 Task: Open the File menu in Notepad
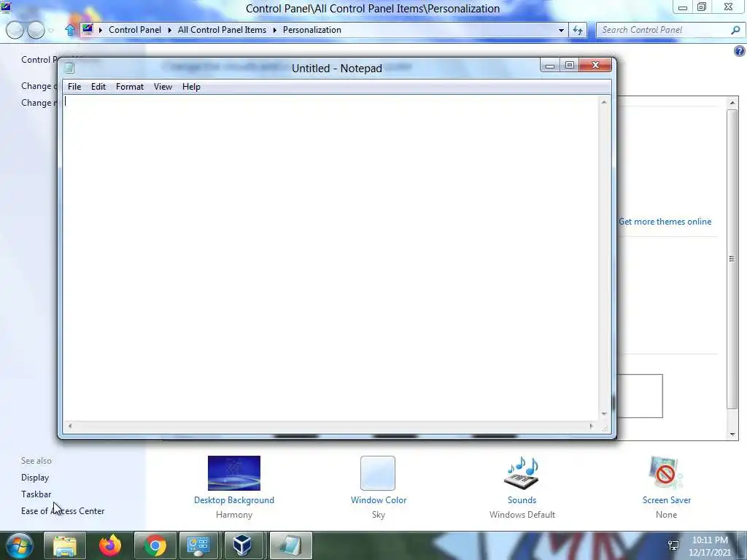(x=74, y=87)
